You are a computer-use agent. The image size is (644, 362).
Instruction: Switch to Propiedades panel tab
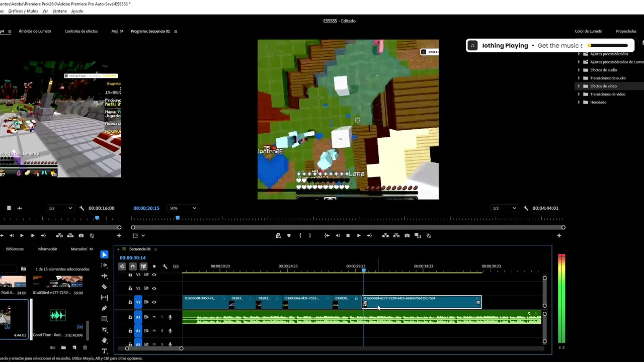(x=626, y=31)
